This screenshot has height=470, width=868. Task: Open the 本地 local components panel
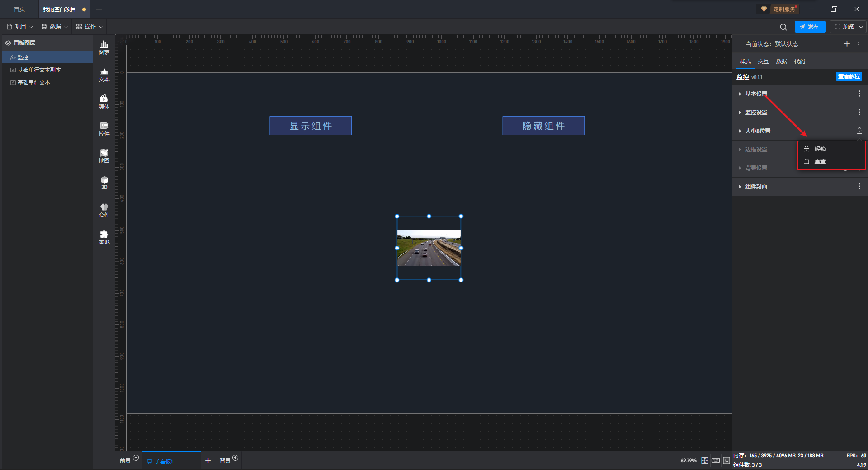104,237
